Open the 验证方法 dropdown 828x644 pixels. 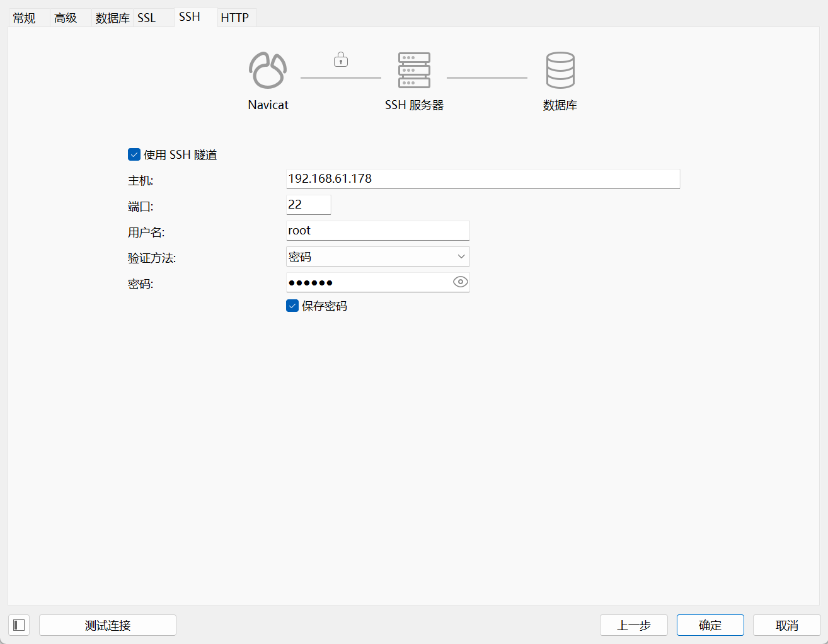[x=378, y=256]
